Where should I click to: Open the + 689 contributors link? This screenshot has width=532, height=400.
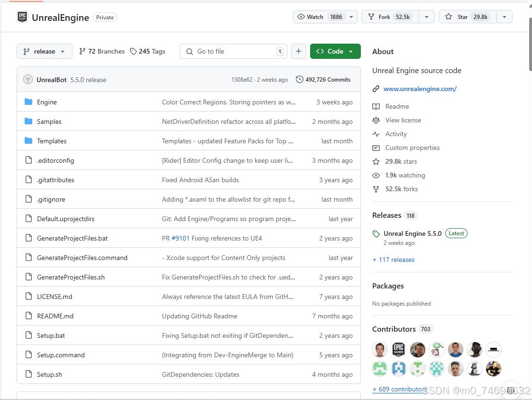click(400, 389)
